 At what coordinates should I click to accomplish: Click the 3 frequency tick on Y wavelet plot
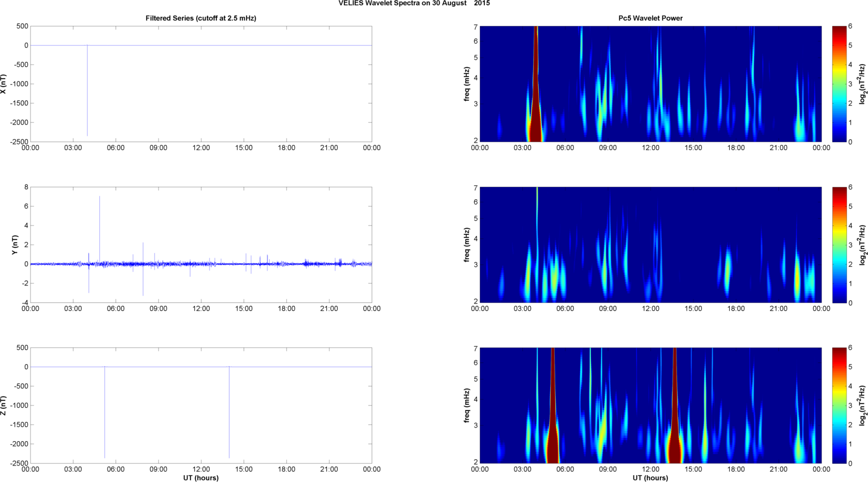tap(476, 265)
